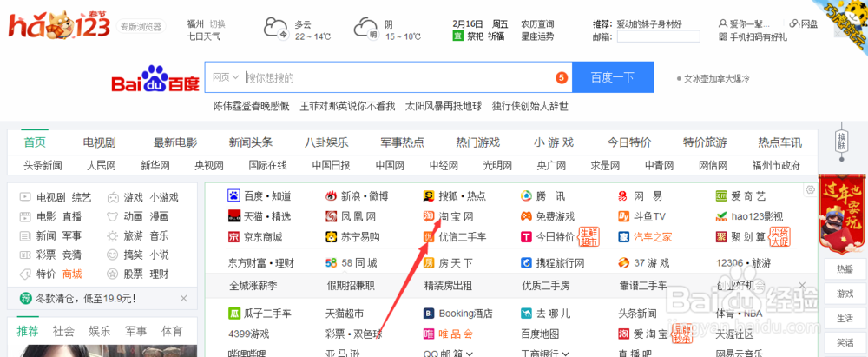Switch to the 社会 news tab
The width and height of the screenshot is (868, 357).
pyautogui.click(x=63, y=332)
